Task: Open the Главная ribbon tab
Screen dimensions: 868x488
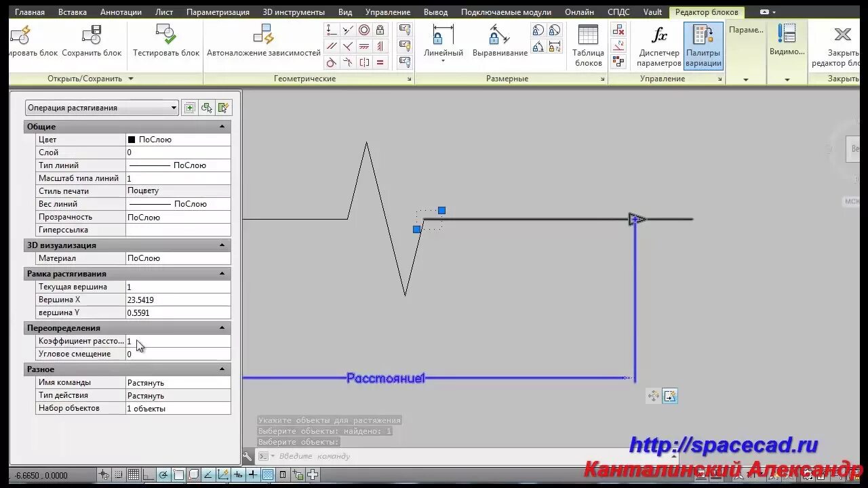Action: point(30,12)
